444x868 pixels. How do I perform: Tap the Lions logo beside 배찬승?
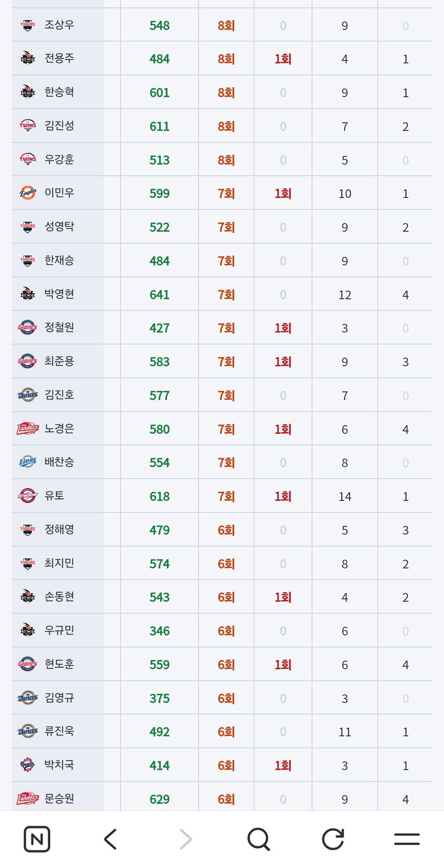click(28, 462)
